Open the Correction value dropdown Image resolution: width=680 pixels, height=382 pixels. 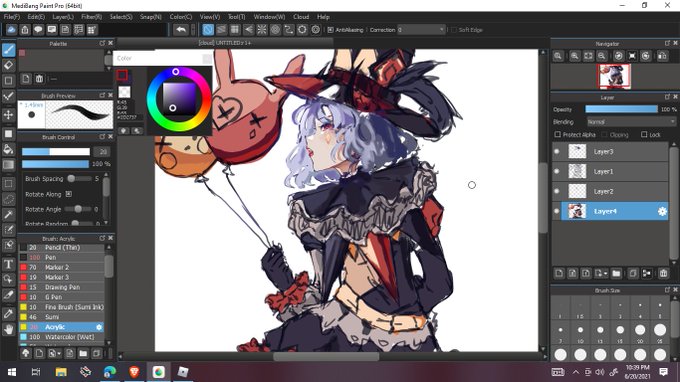[421, 29]
